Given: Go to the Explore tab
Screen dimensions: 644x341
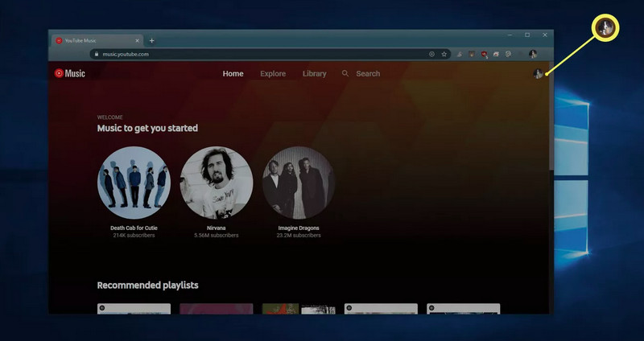Looking at the screenshot, I should tap(273, 74).
